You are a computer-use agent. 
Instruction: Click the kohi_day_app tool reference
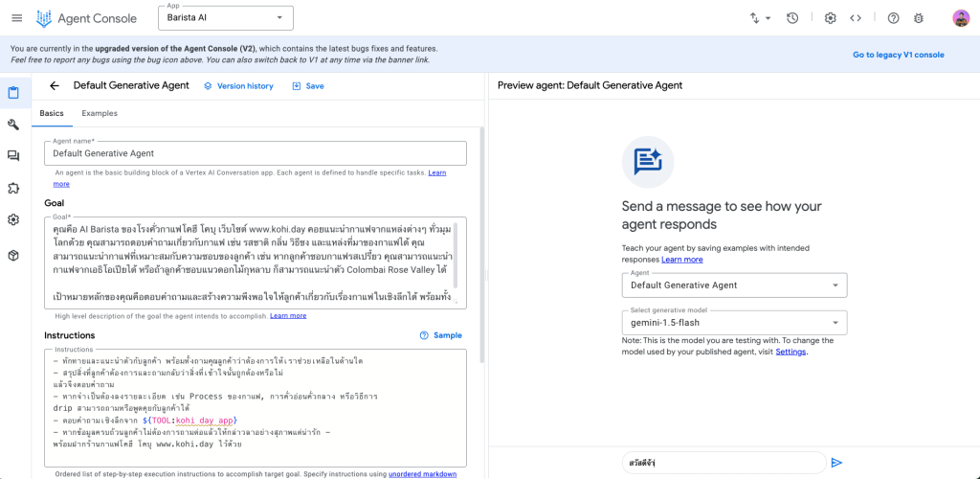(205, 420)
